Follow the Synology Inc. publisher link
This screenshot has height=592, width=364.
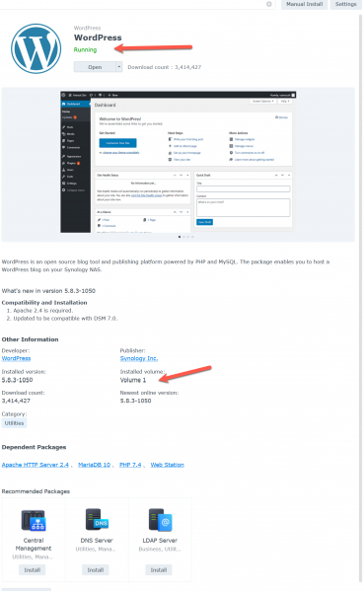[139, 358]
